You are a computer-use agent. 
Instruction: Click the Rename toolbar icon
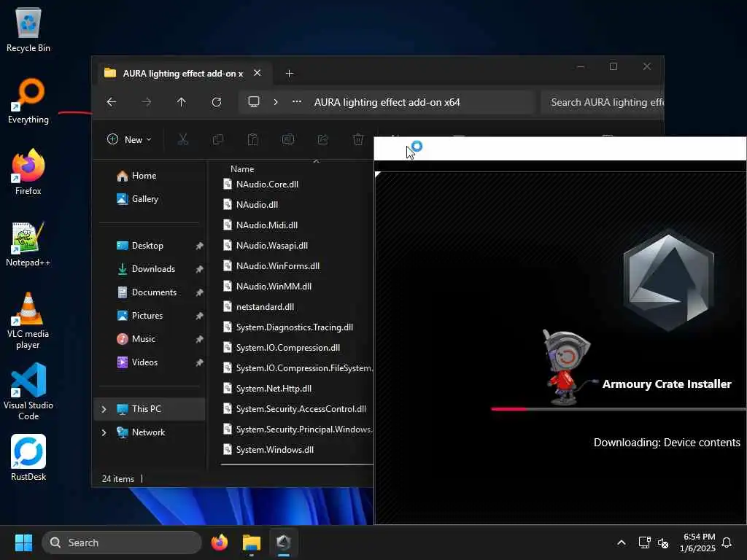pos(287,139)
